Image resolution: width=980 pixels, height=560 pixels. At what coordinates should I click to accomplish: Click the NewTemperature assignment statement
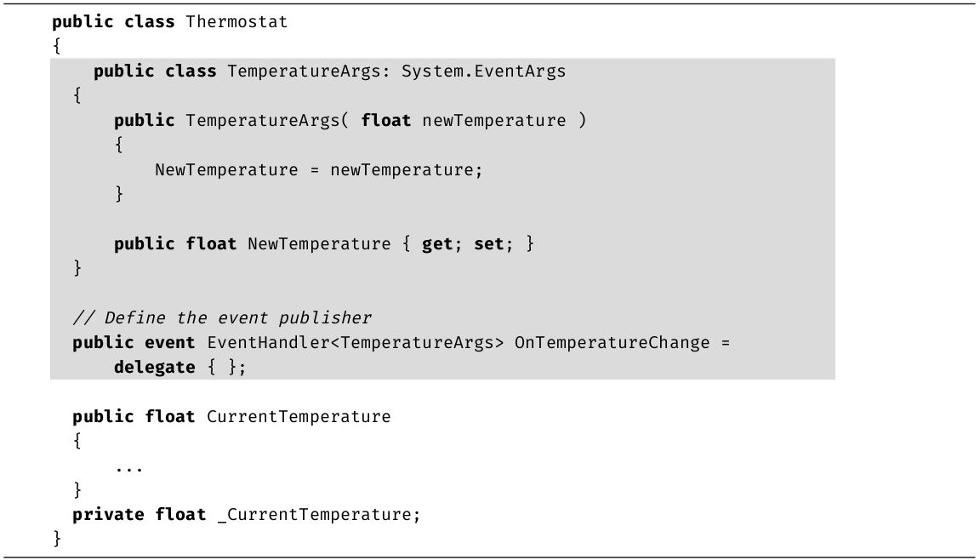tap(318, 170)
